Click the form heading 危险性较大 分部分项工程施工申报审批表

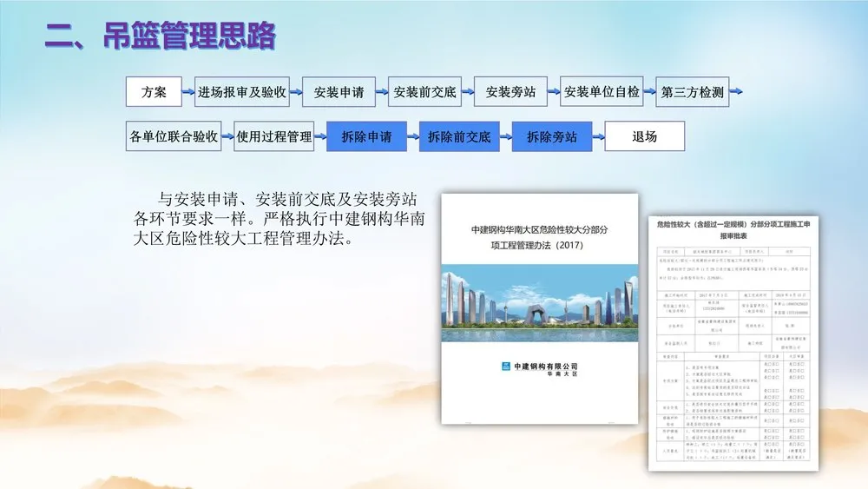click(x=733, y=230)
